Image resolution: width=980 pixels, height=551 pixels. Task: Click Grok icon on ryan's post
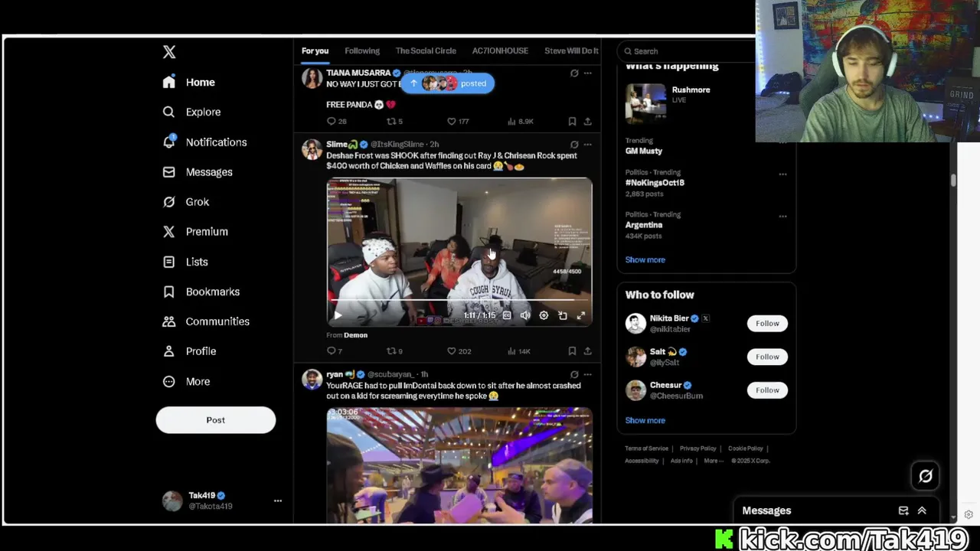click(574, 374)
